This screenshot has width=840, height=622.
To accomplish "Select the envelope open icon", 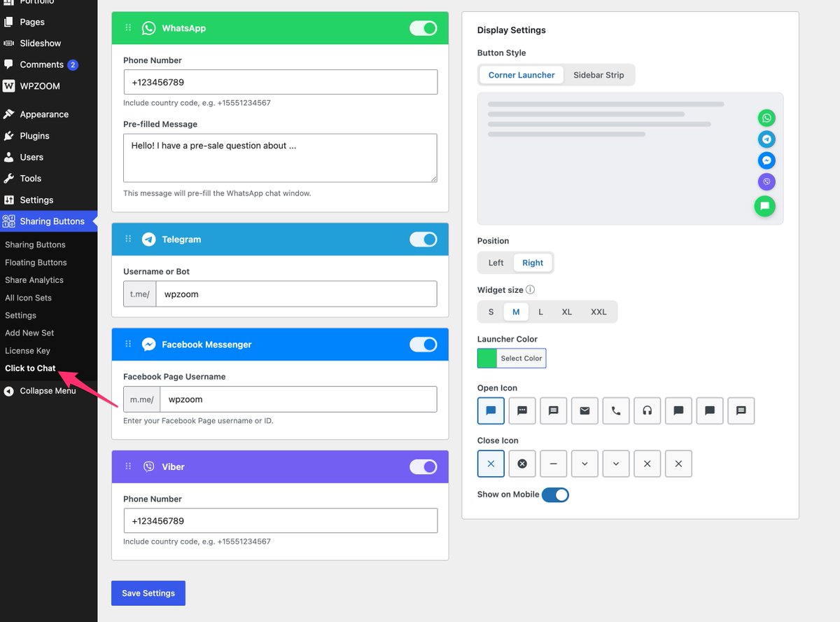I will click(x=584, y=410).
